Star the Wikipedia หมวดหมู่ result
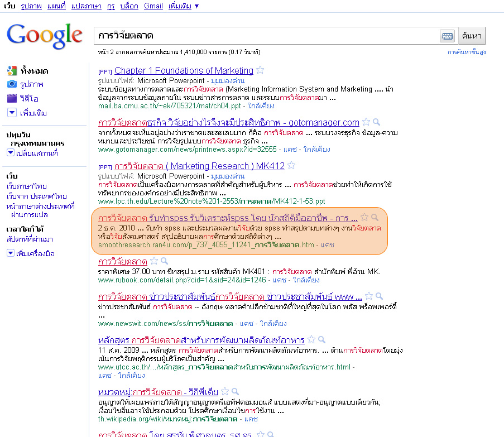Image resolution: width=504 pixels, height=437 pixels. tap(225, 391)
